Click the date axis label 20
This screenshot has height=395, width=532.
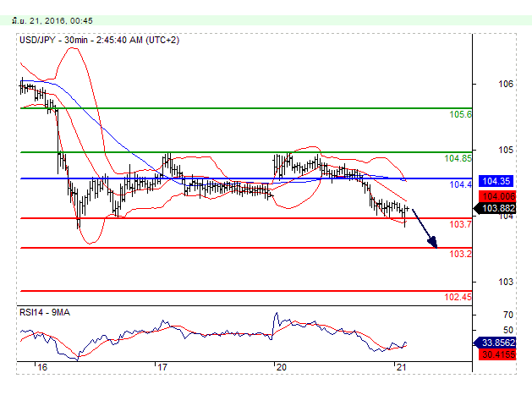[282, 368]
